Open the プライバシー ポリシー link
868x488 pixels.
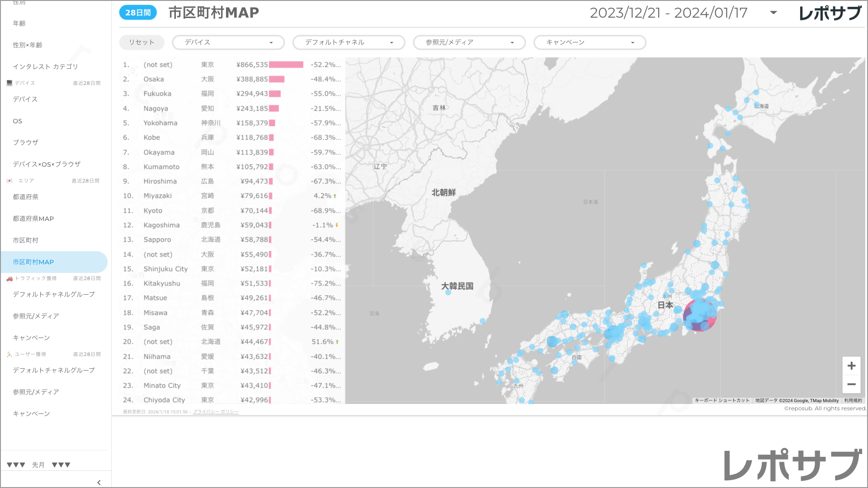(x=216, y=412)
